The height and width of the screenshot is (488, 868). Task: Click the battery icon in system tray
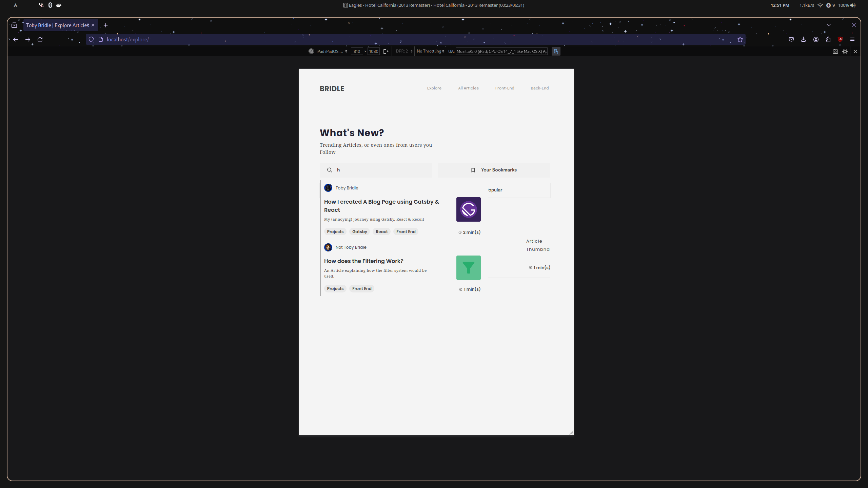(844, 5)
